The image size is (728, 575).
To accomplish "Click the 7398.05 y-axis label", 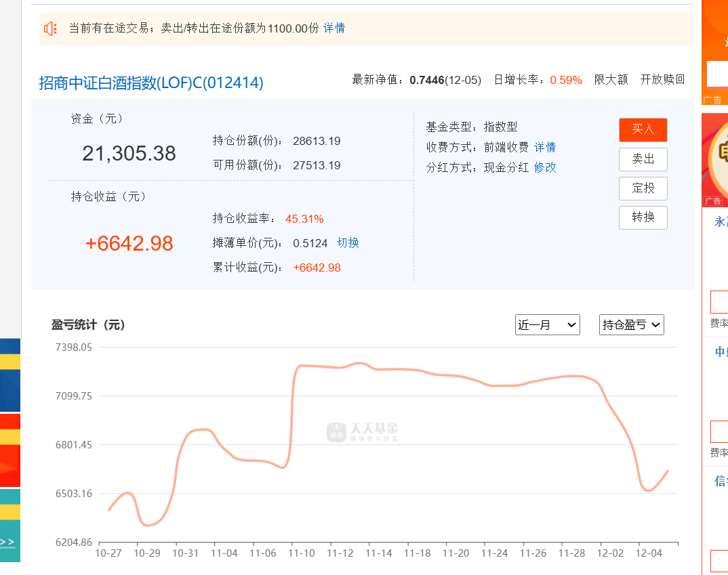I will click(74, 347).
